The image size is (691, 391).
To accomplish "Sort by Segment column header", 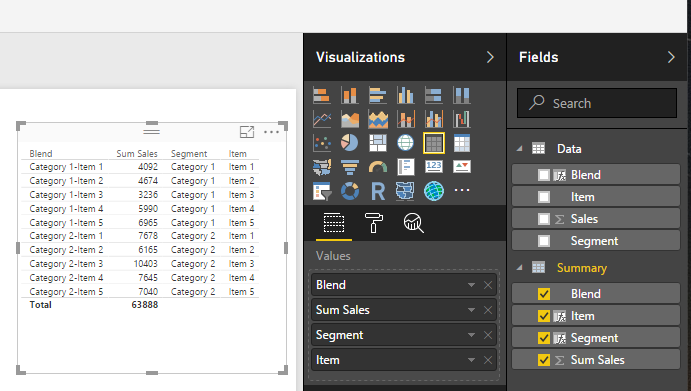I will [x=189, y=153].
